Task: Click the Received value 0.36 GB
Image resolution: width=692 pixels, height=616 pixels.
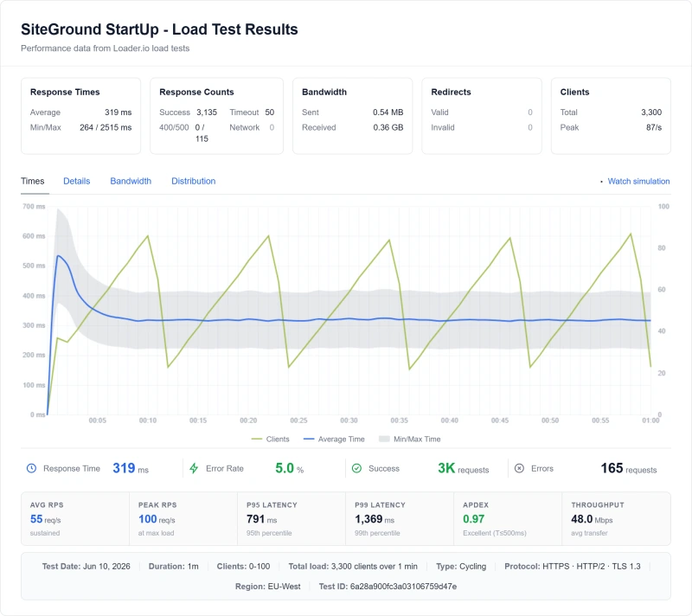Action: [388, 127]
